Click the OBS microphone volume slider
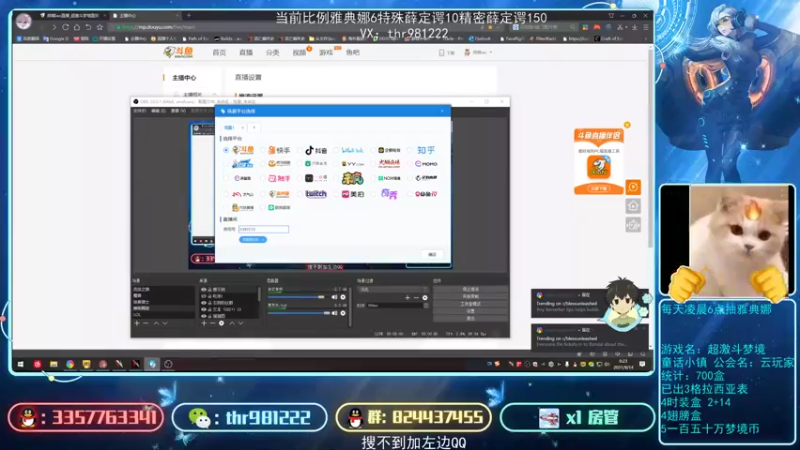 298,313
